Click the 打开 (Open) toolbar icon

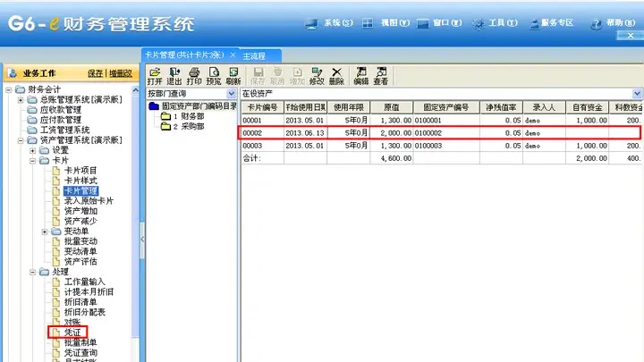(155, 76)
